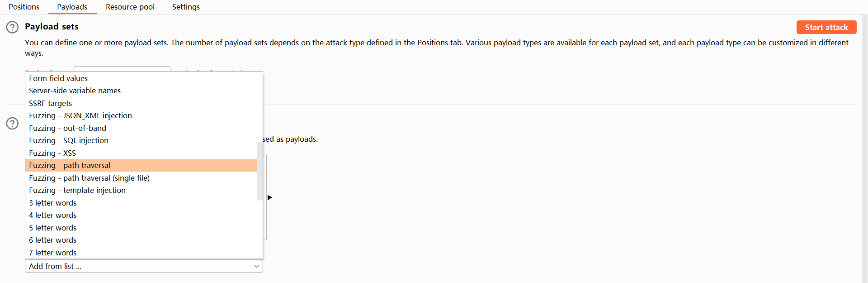Image resolution: width=868 pixels, height=283 pixels.
Task: Open the Resource pool tab
Action: [x=130, y=7]
